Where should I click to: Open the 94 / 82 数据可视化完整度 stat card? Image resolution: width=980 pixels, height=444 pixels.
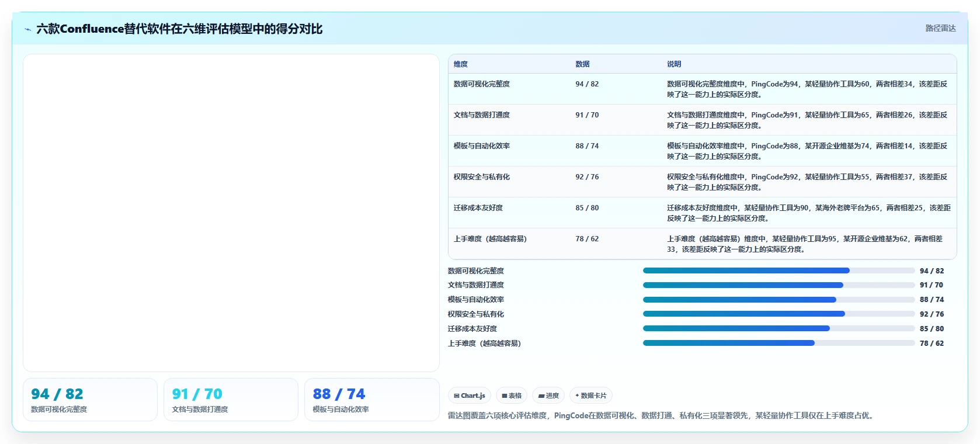tap(90, 400)
